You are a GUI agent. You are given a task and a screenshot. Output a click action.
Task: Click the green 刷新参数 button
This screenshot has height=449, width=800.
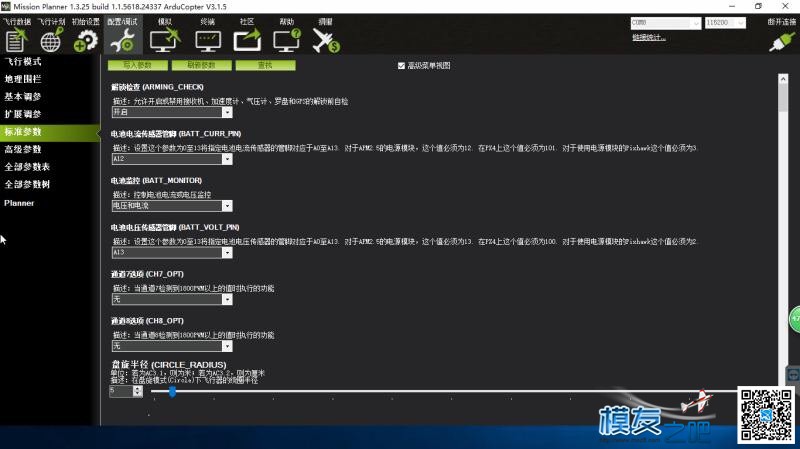click(x=202, y=65)
